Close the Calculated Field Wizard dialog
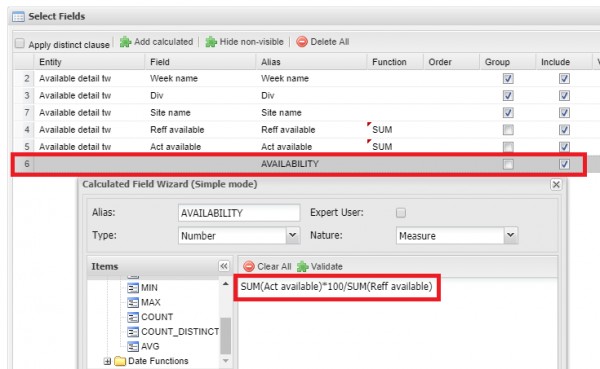The image size is (600, 369). pos(556,184)
